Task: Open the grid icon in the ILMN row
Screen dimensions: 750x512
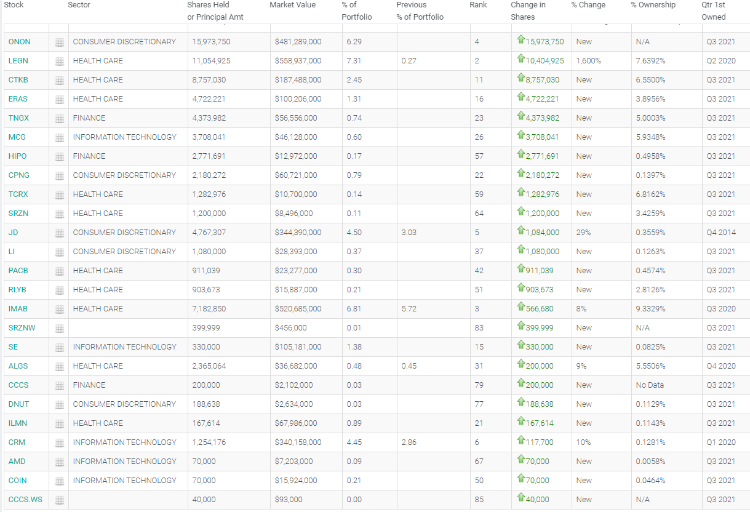Action: click(59, 424)
